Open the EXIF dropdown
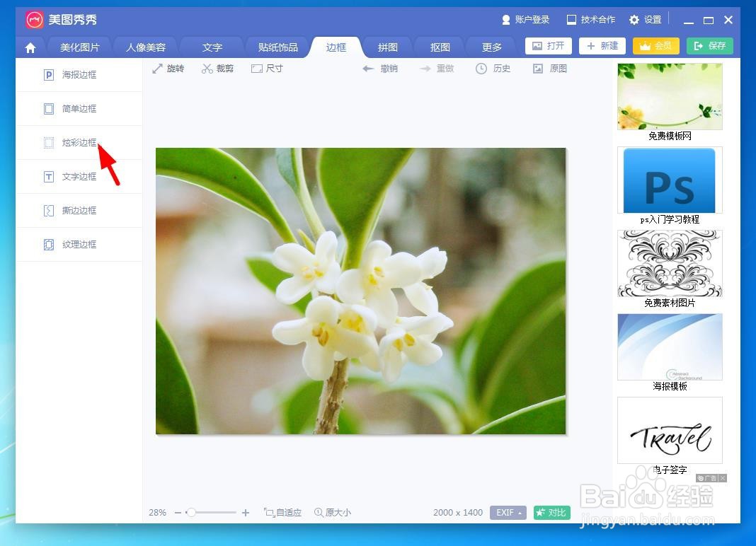The image size is (756, 546). [508, 513]
